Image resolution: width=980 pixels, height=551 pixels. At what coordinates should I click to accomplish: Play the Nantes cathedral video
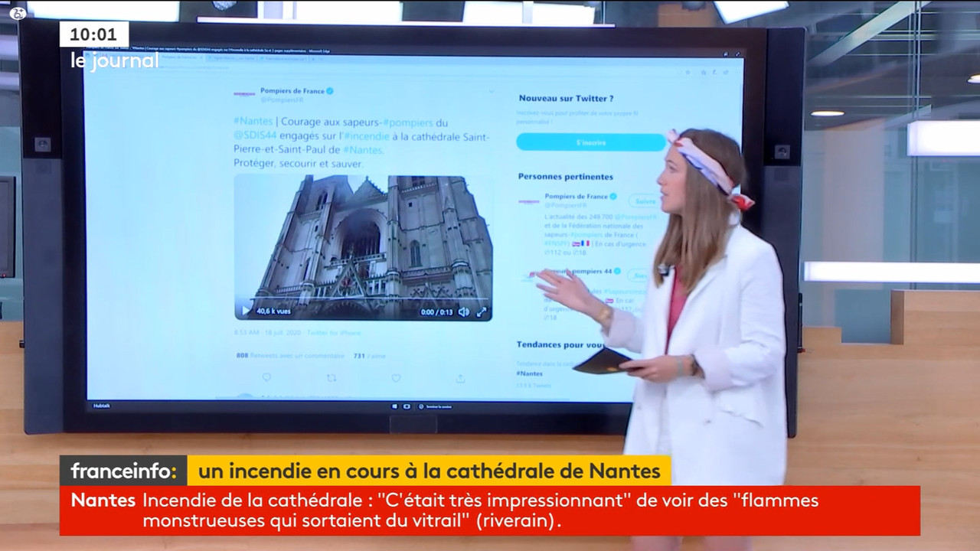(246, 311)
